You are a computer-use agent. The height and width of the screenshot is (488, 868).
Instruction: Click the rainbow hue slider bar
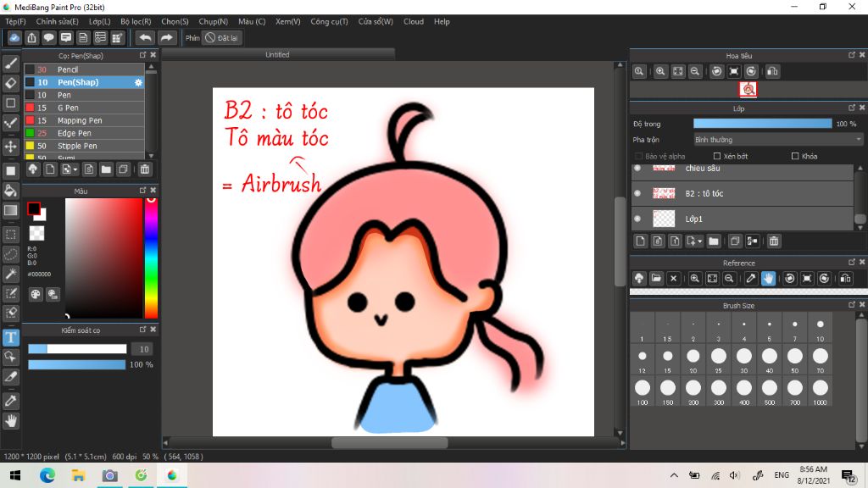pyautogui.click(x=150, y=258)
